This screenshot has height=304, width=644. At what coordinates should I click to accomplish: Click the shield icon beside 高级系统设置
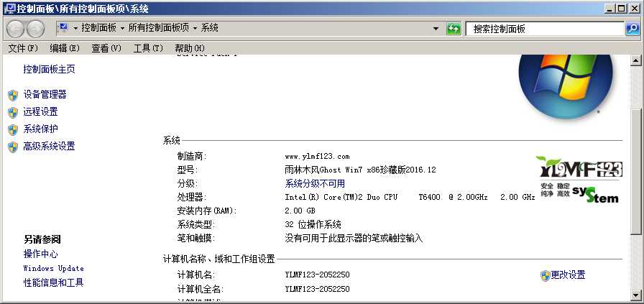(x=13, y=147)
